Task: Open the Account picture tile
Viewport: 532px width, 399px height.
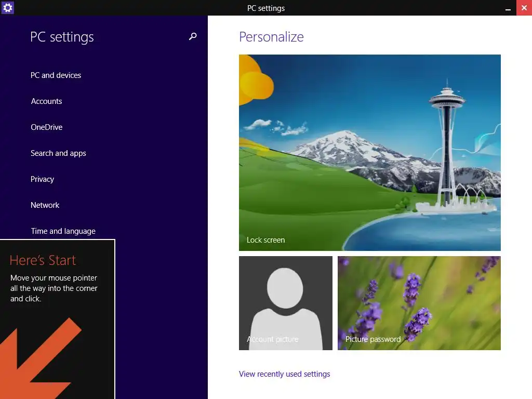Action: click(286, 303)
